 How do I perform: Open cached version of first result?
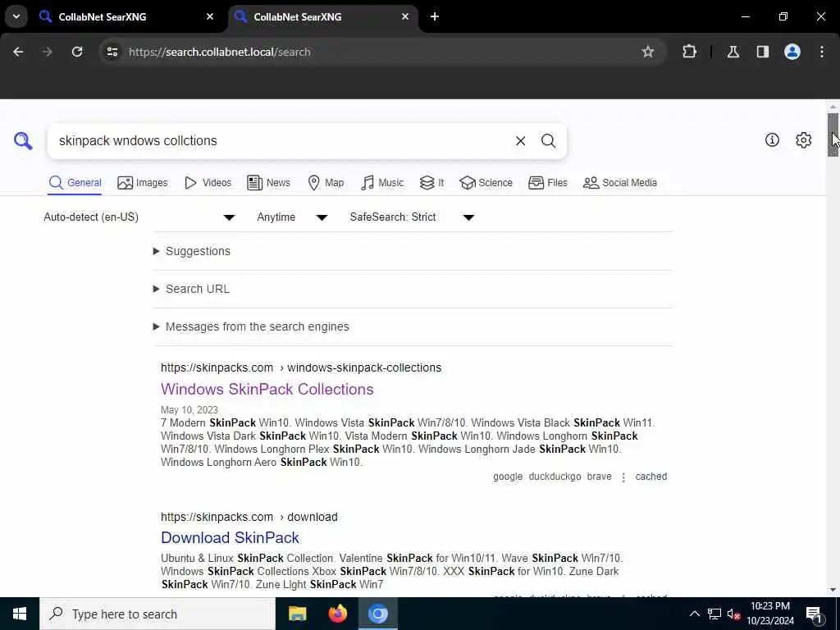(x=651, y=477)
